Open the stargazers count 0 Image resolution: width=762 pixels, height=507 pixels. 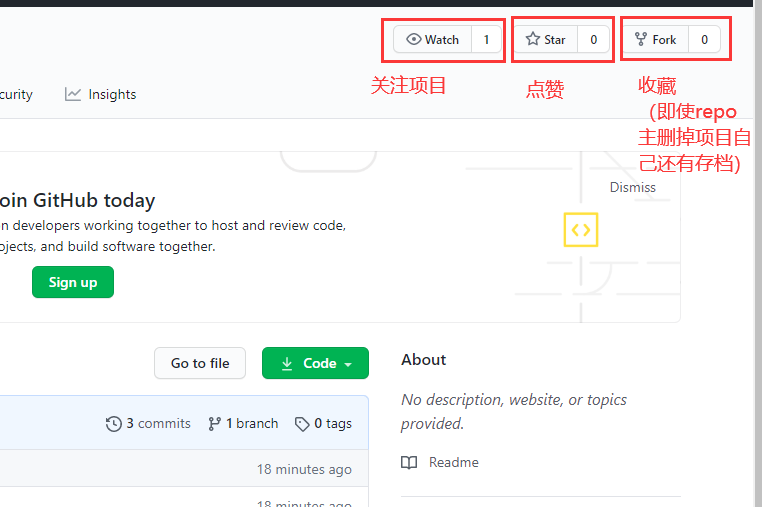[x=593, y=39]
